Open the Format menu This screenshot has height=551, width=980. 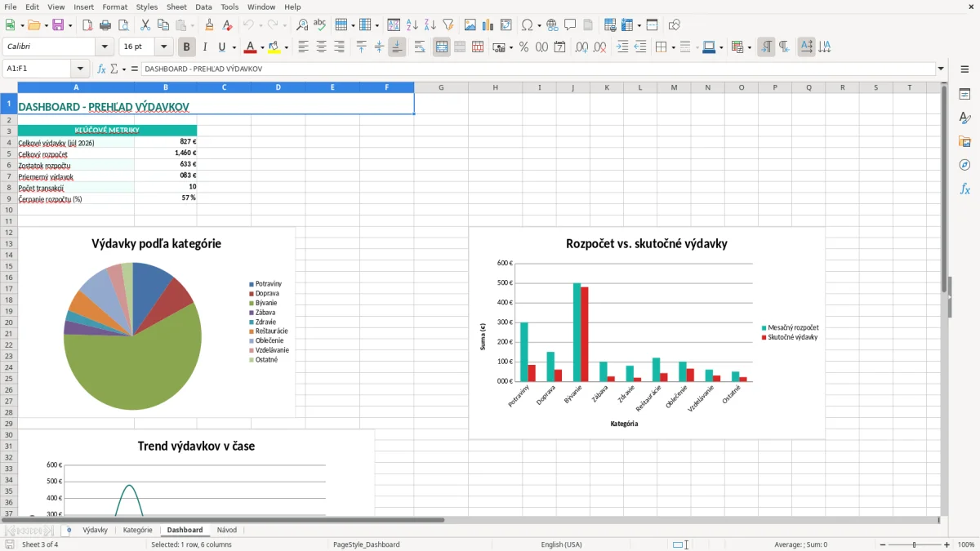click(114, 7)
